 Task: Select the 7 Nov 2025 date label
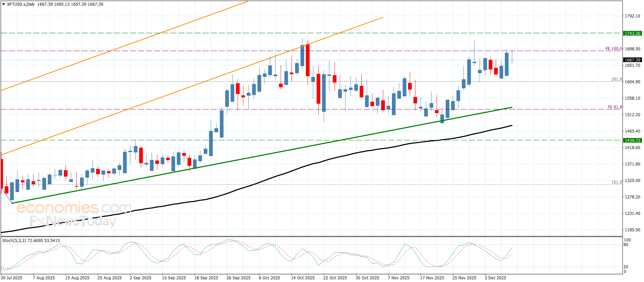coord(399,278)
